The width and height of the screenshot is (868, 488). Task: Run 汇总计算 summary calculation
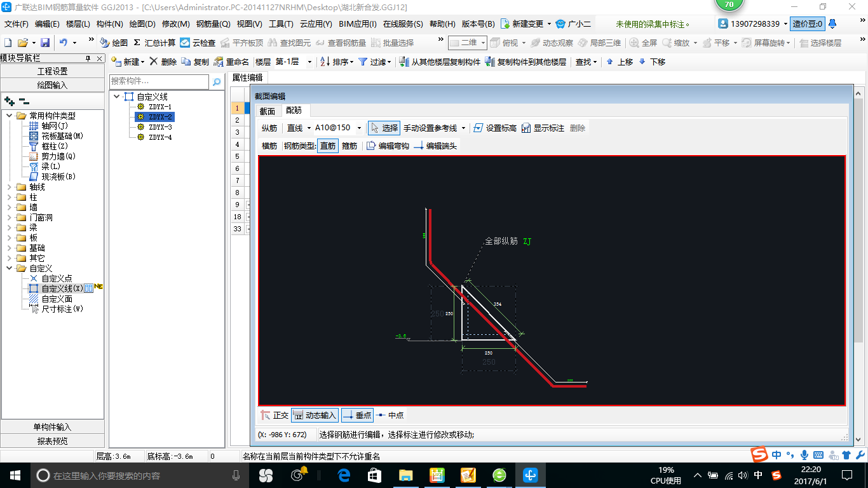point(154,43)
